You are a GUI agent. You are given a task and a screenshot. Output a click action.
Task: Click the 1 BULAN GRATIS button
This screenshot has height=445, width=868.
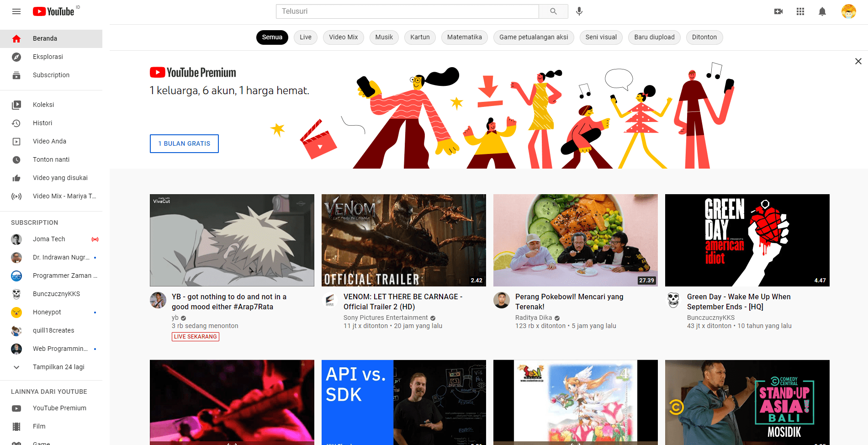point(184,143)
